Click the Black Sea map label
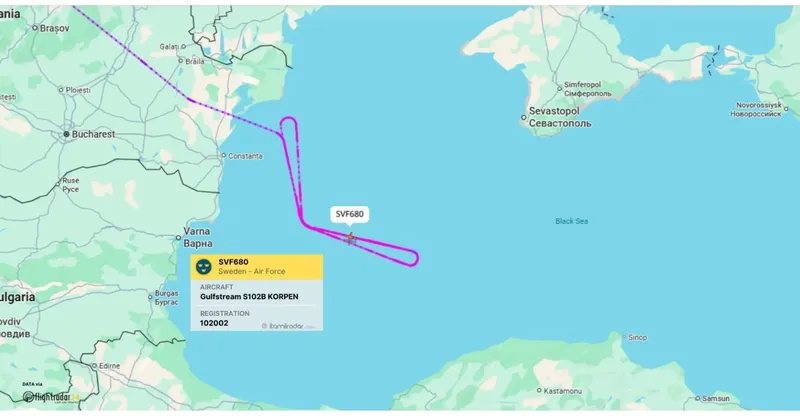Viewport: 800px width, 416px height. pos(571,221)
